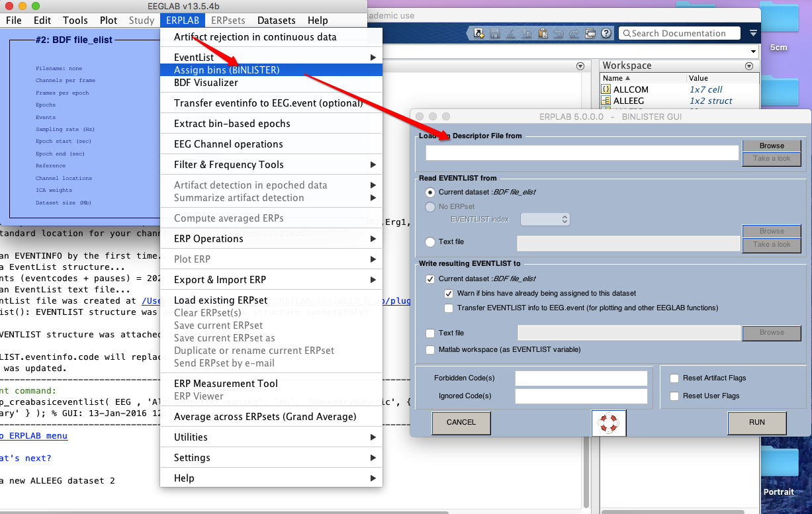812x514 pixels.
Task: Click the switch windows icon in MATLAB toolbar
Action: [x=590, y=33]
